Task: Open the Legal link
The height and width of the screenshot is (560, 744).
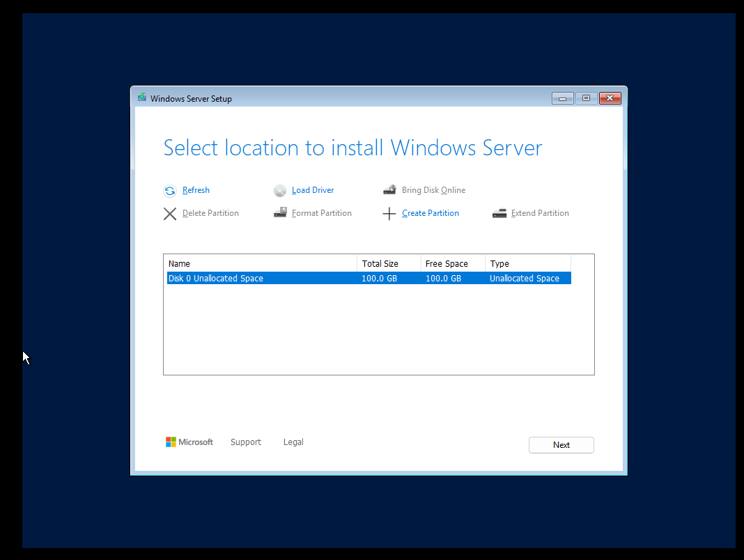Action: (293, 442)
